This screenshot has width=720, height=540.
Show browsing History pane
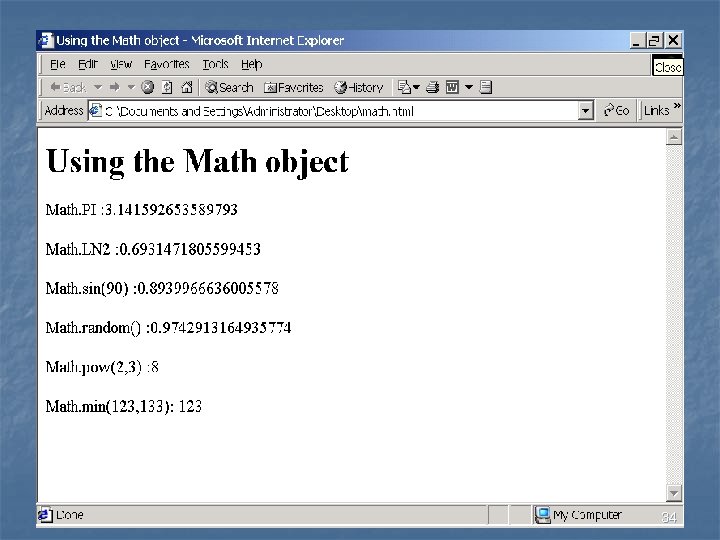(x=359, y=87)
